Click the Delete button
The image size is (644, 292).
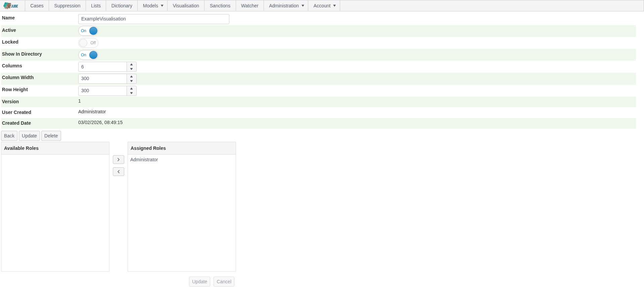51,136
